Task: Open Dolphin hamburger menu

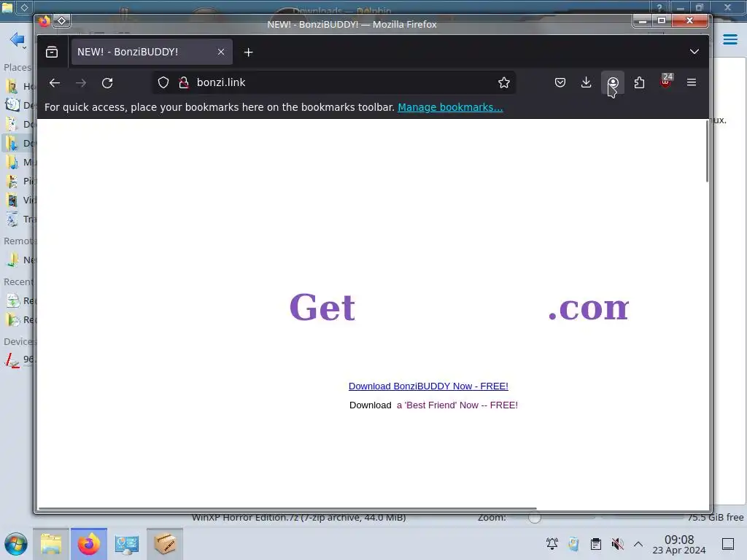Action: (x=729, y=39)
